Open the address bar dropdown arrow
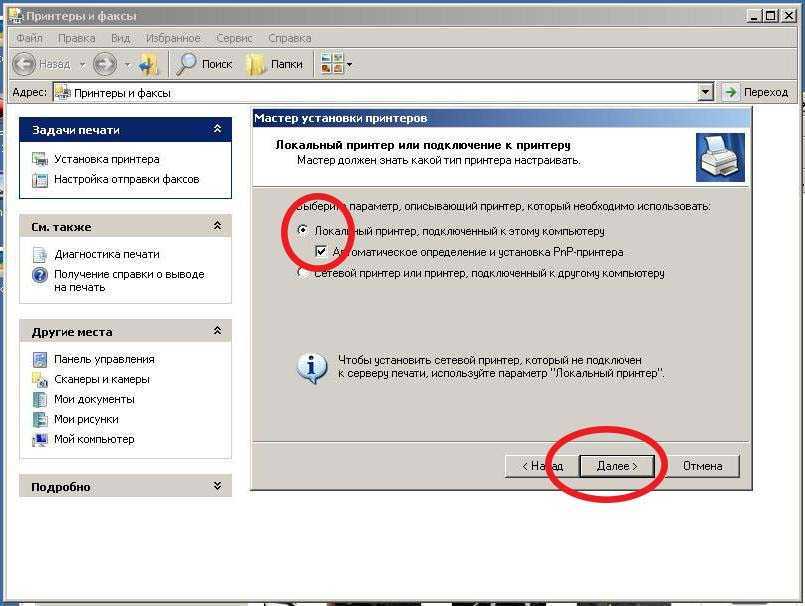Screen dimensions: 805x606 [705, 92]
